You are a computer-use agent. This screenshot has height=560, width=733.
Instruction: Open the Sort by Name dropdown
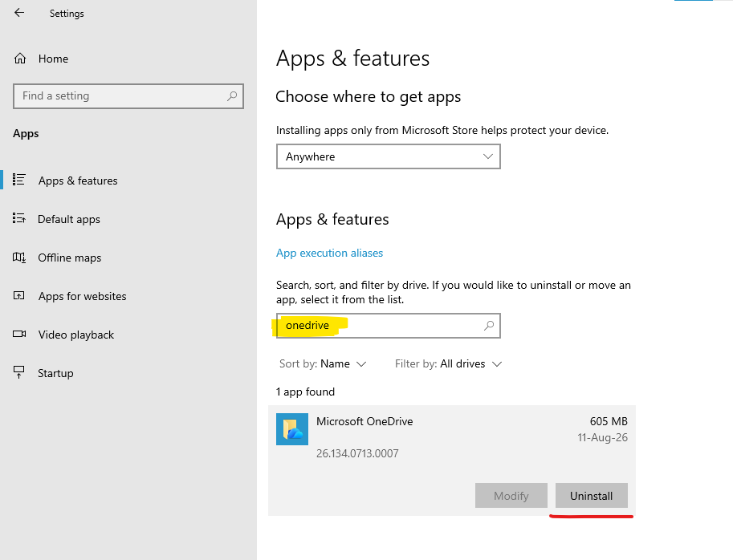pos(323,363)
